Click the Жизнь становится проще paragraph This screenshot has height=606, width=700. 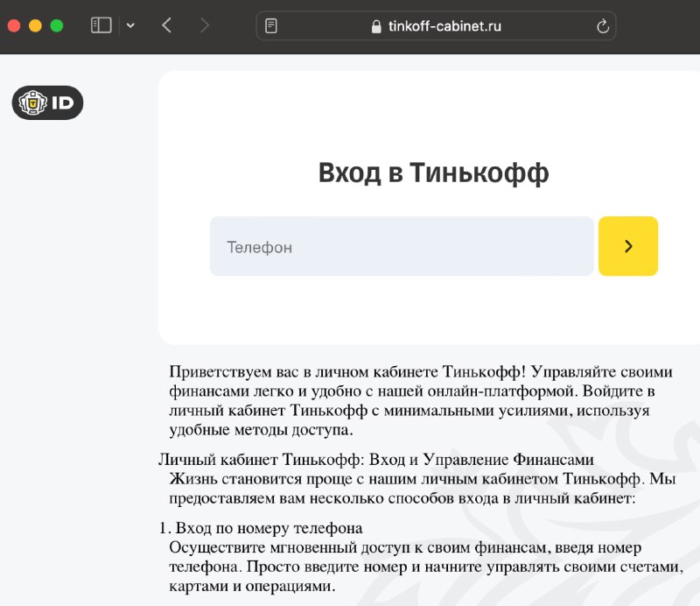click(x=423, y=488)
